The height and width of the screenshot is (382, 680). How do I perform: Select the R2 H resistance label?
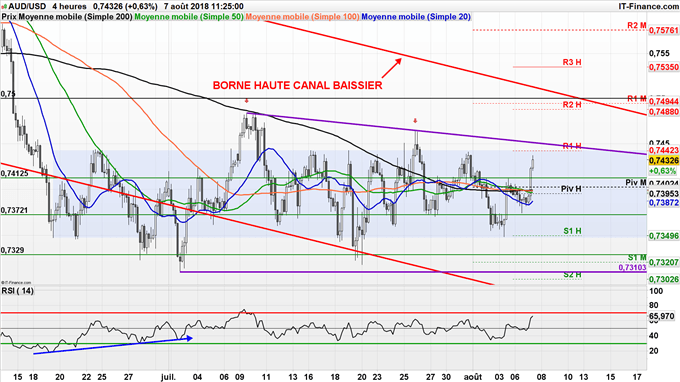coord(572,104)
